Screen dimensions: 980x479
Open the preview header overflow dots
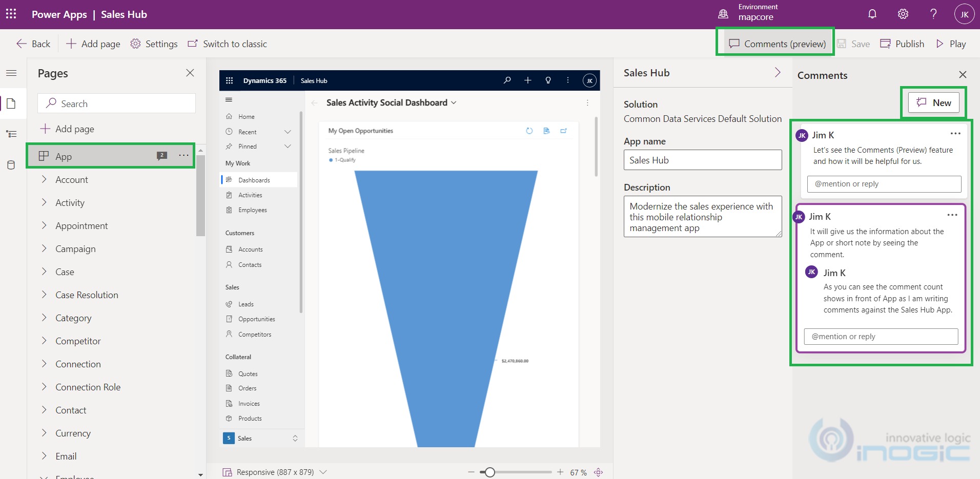pos(567,80)
